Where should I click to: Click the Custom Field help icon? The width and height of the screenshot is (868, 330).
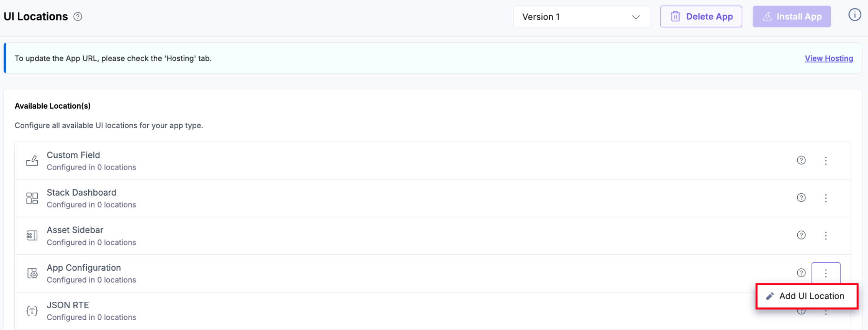(x=801, y=160)
